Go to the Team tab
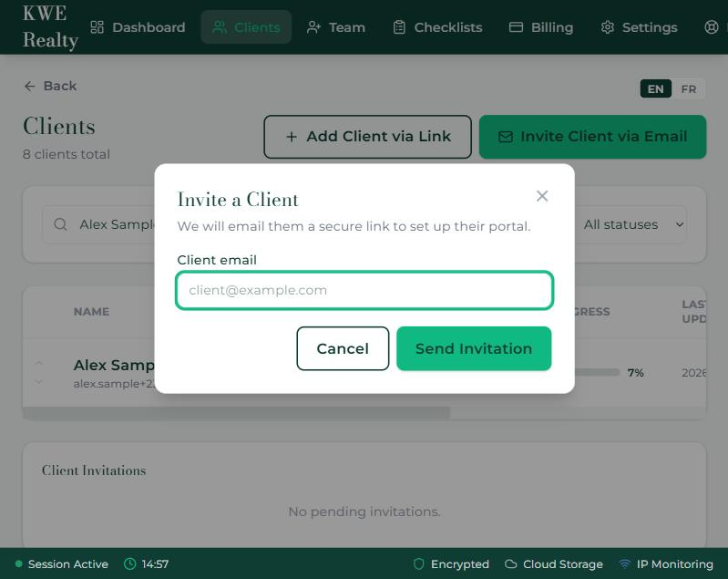Image resolution: width=728 pixels, height=579 pixels. tap(336, 27)
